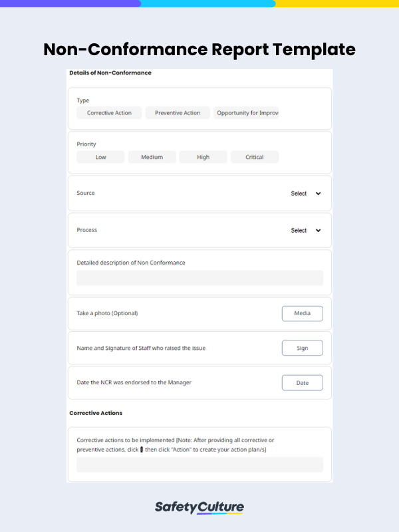Click the Media button
This screenshot has height=532, width=399.
[302, 313]
